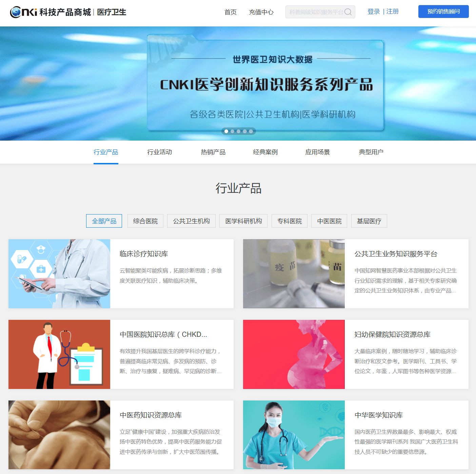Open 中华医学知识库 title
476x474 pixels.
(379, 415)
